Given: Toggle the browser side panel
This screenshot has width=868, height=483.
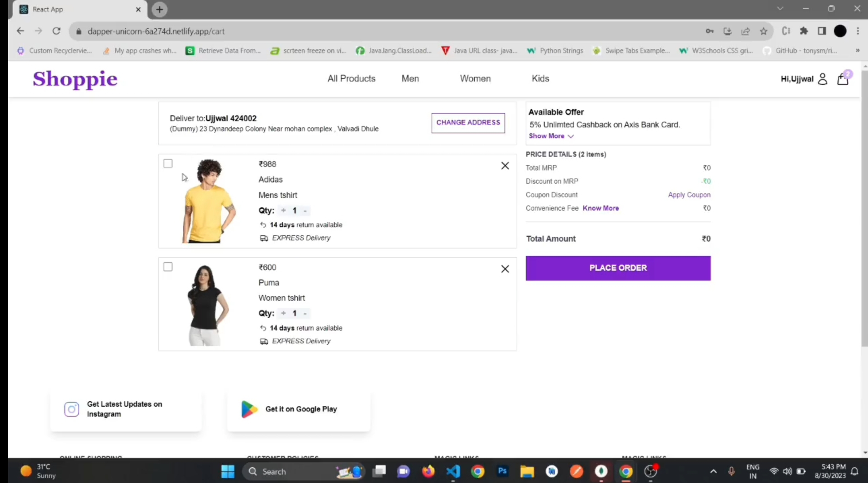Looking at the screenshot, I should click(822, 31).
